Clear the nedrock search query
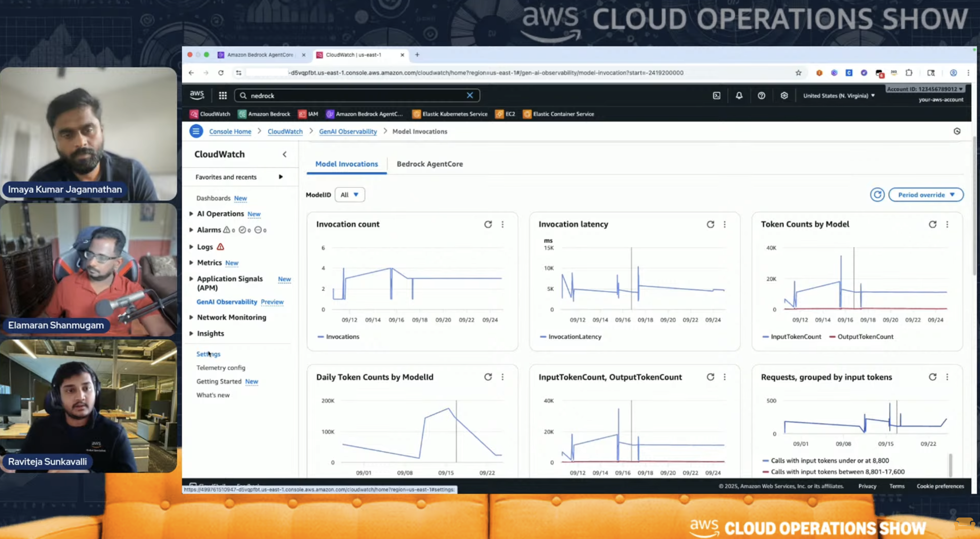This screenshot has width=980, height=539. pyautogui.click(x=470, y=96)
